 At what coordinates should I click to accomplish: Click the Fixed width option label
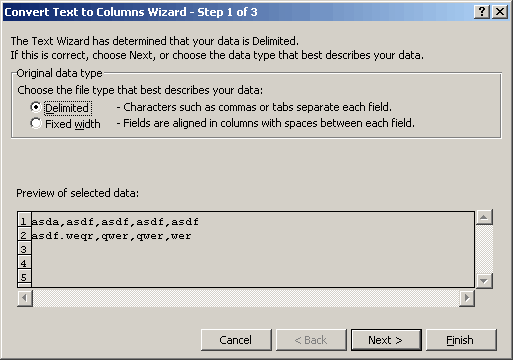(73, 124)
